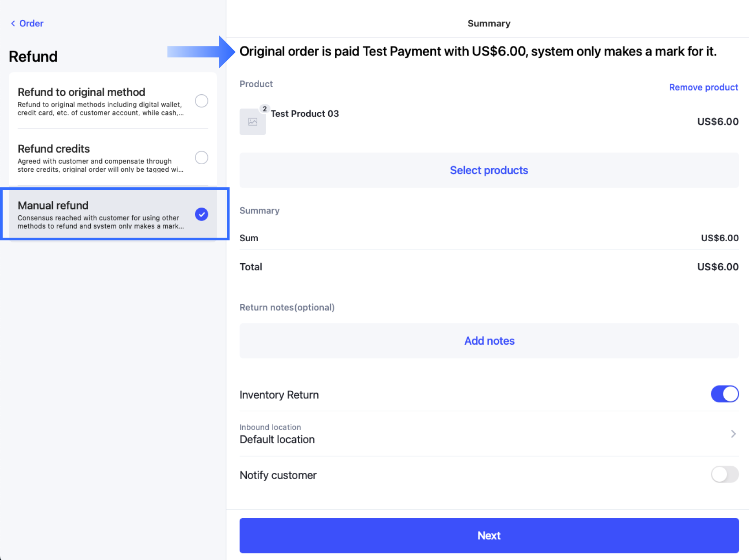The width and height of the screenshot is (749, 560).
Task: Click the Total US$6.00 row
Action: tap(489, 267)
